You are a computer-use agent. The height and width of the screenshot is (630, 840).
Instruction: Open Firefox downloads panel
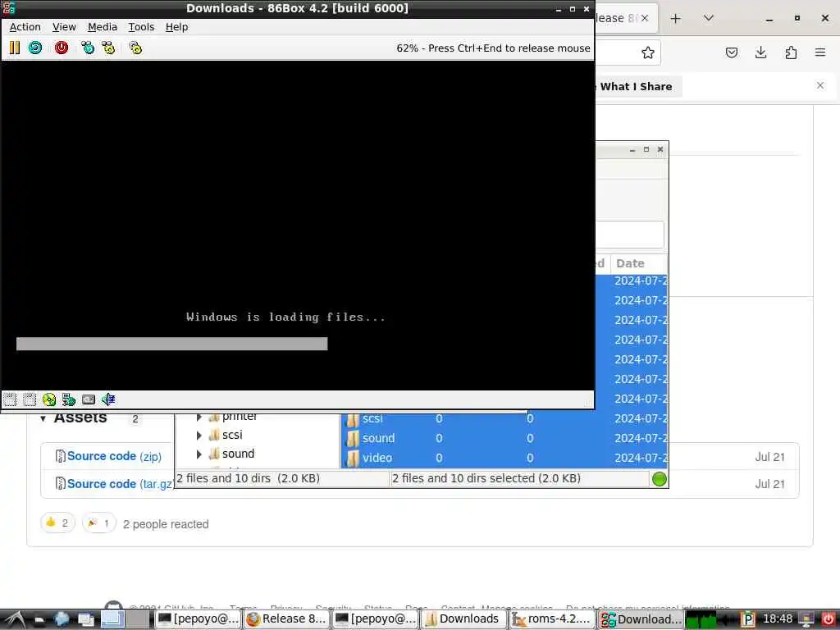tap(760, 52)
